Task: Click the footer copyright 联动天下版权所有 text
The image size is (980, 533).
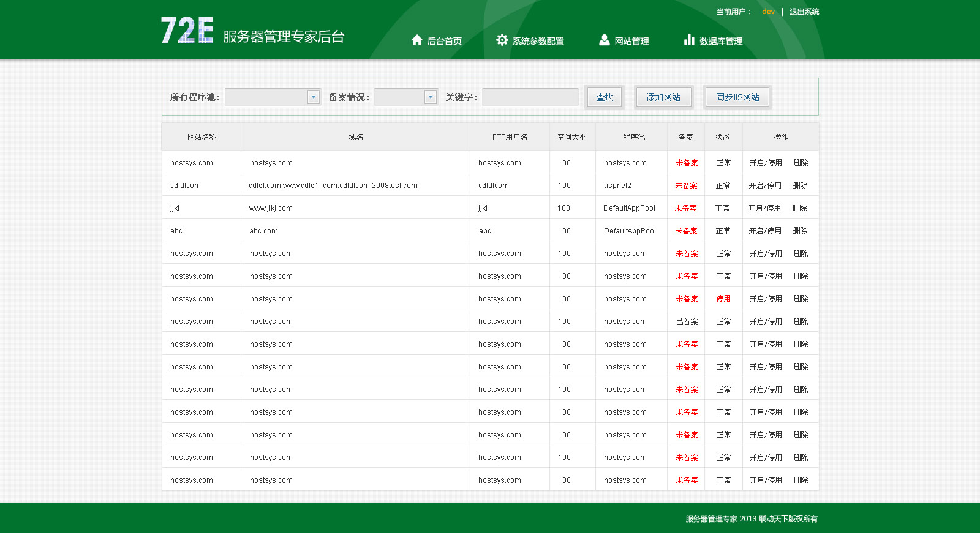Action: 788,519
